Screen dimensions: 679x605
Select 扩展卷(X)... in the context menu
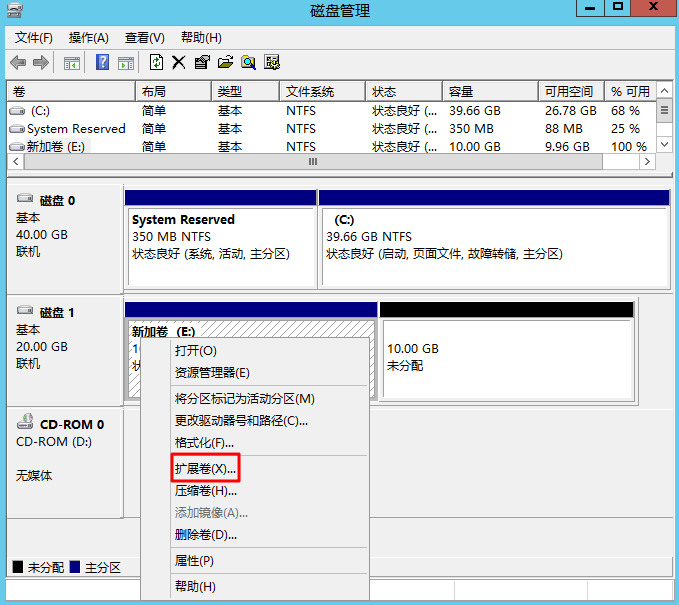coord(269,469)
